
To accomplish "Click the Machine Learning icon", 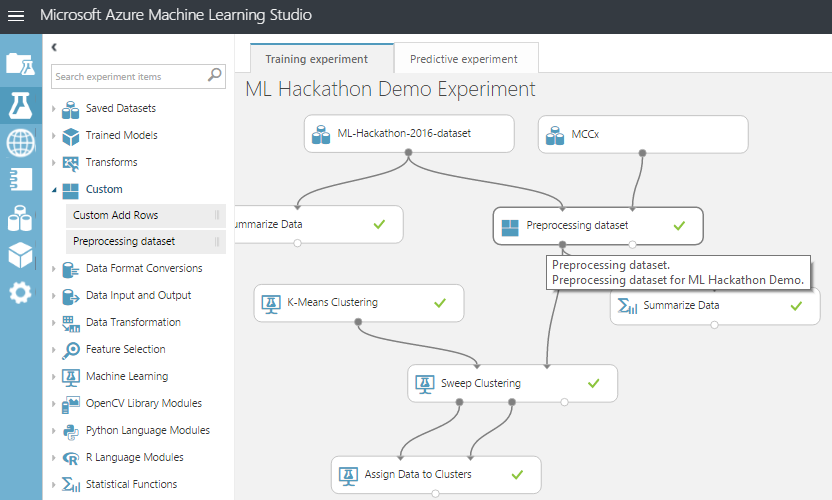I will tap(71, 377).
